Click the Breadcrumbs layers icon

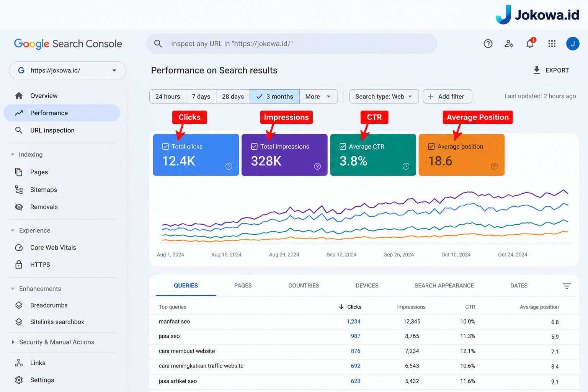point(19,305)
